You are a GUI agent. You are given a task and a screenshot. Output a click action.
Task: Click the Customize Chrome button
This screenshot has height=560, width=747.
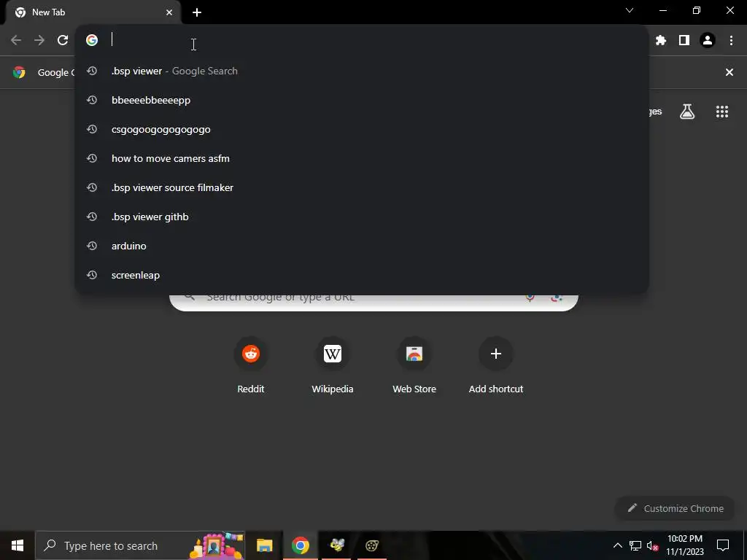point(675,508)
